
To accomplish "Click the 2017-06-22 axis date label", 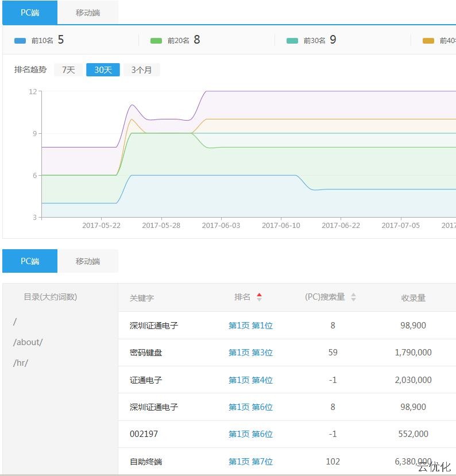I will pyautogui.click(x=341, y=226).
